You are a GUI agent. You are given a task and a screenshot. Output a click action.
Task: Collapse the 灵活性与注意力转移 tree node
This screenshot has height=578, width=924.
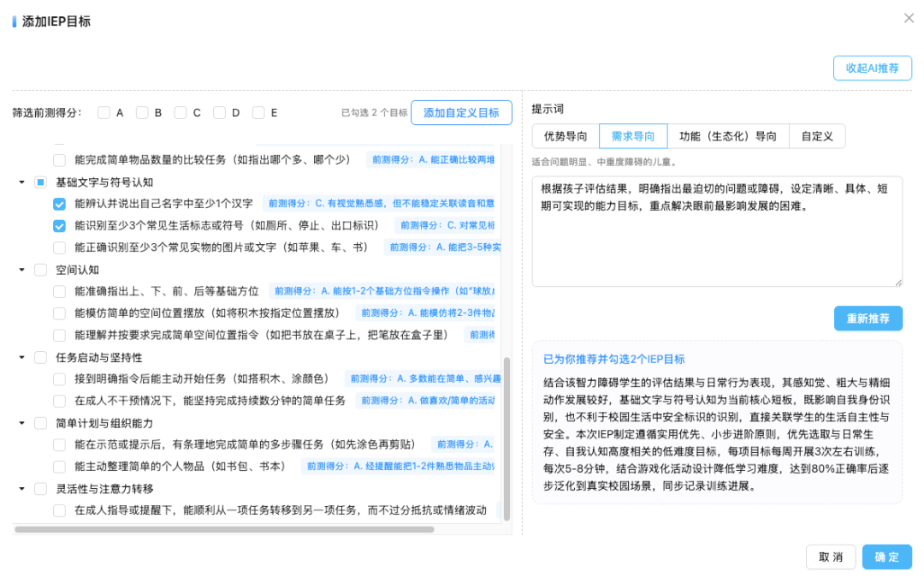21,488
